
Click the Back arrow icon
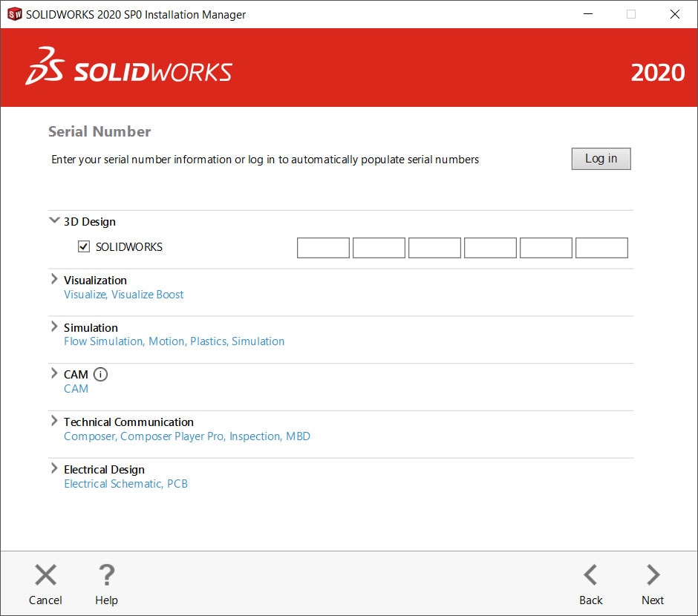pos(590,574)
